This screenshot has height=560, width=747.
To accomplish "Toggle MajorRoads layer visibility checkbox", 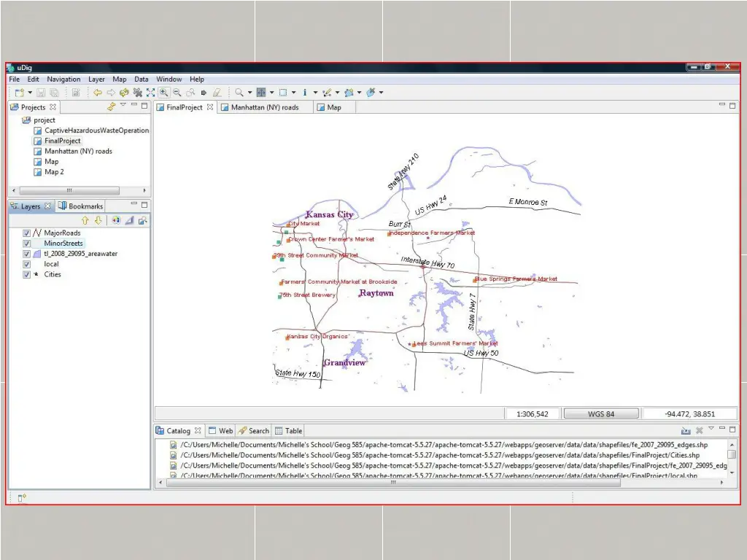I will click(x=27, y=233).
